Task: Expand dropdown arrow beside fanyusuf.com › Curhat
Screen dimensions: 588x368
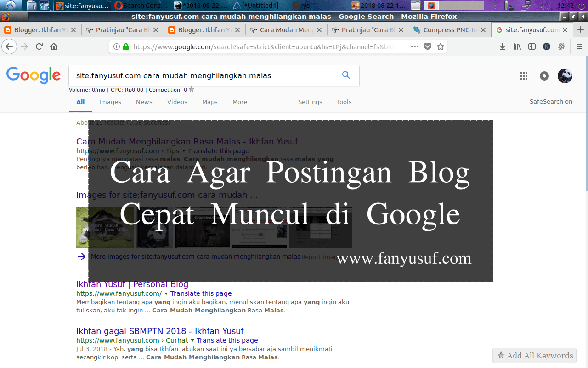Action: (192, 340)
